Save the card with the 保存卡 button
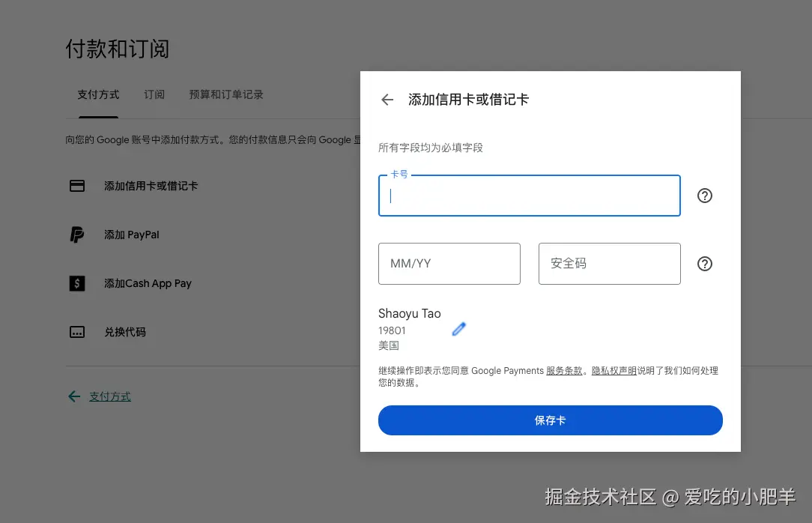 (550, 420)
